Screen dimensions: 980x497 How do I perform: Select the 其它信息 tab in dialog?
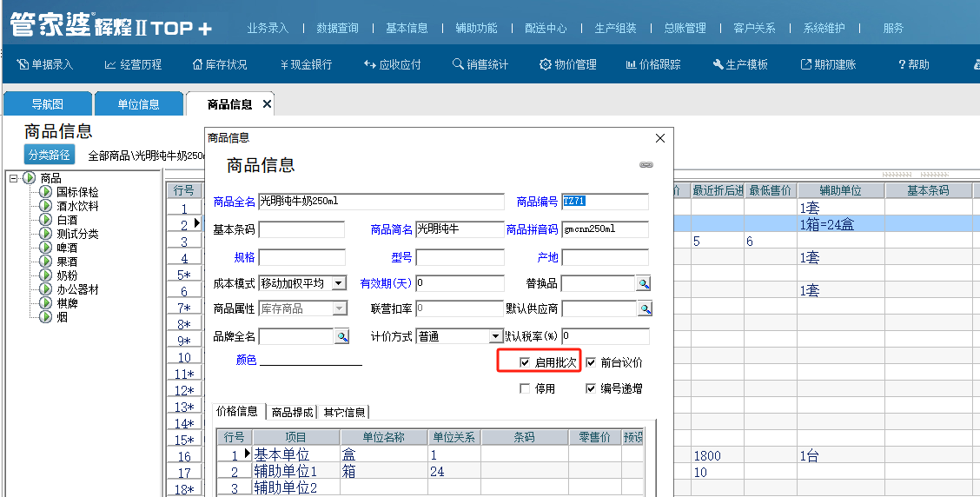pyautogui.click(x=344, y=412)
